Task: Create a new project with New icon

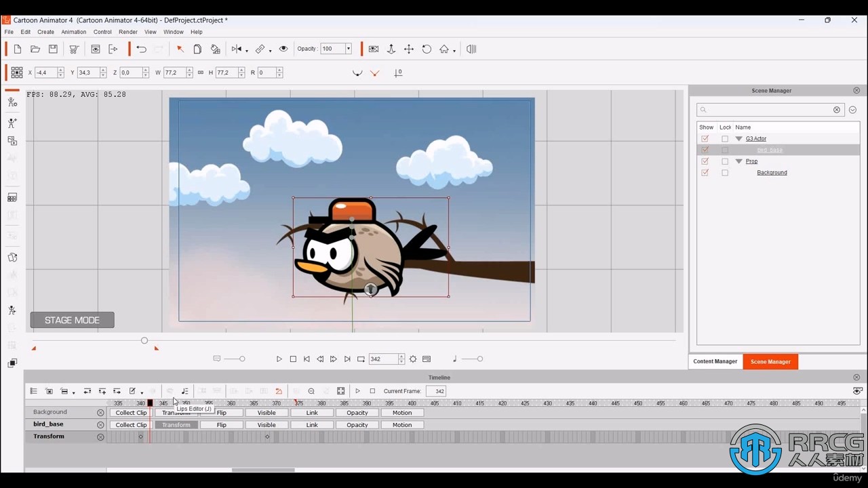Action: pos(18,49)
